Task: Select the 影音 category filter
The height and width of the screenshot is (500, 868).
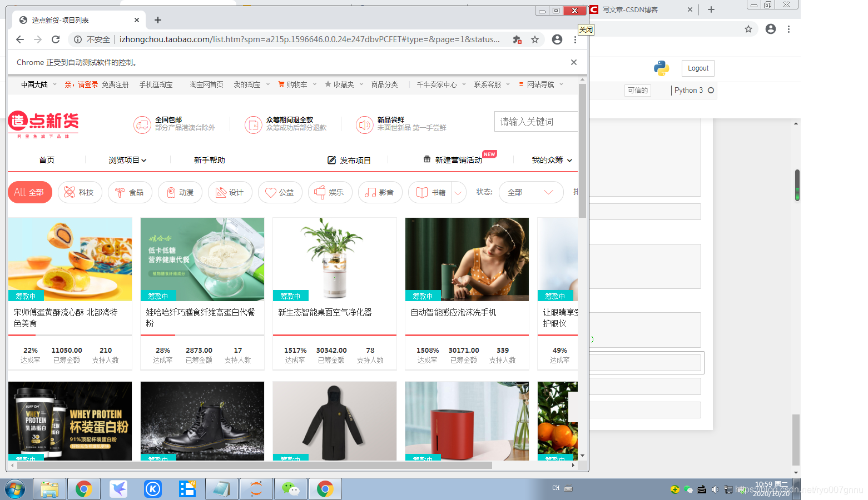Action: pos(380,192)
